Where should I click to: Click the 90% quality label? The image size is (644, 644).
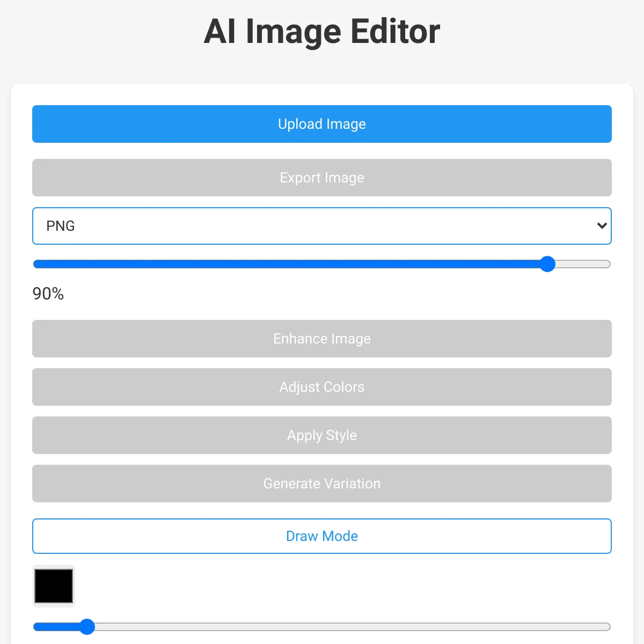pos(47,294)
